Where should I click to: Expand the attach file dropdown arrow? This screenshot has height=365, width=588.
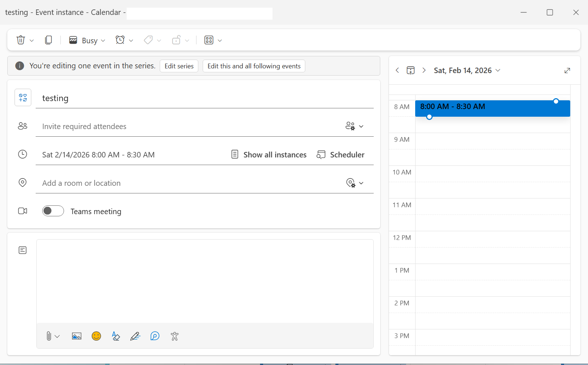coord(57,337)
